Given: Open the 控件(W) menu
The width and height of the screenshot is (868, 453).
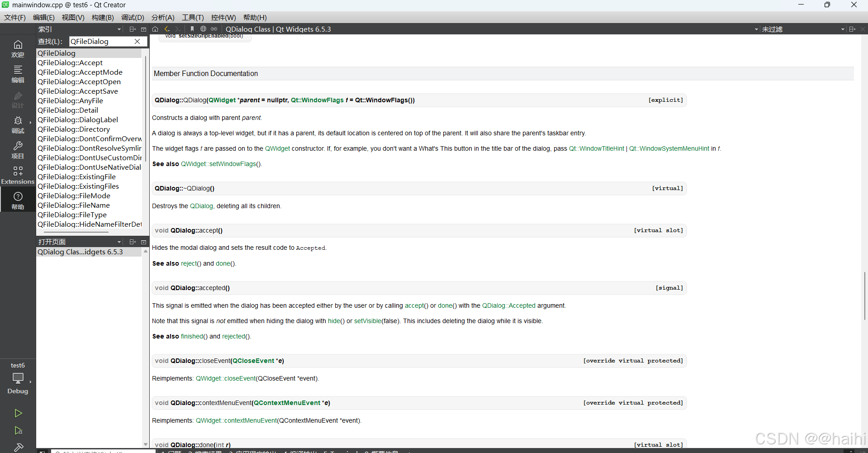Looking at the screenshot, I should [x=223, y=17].
